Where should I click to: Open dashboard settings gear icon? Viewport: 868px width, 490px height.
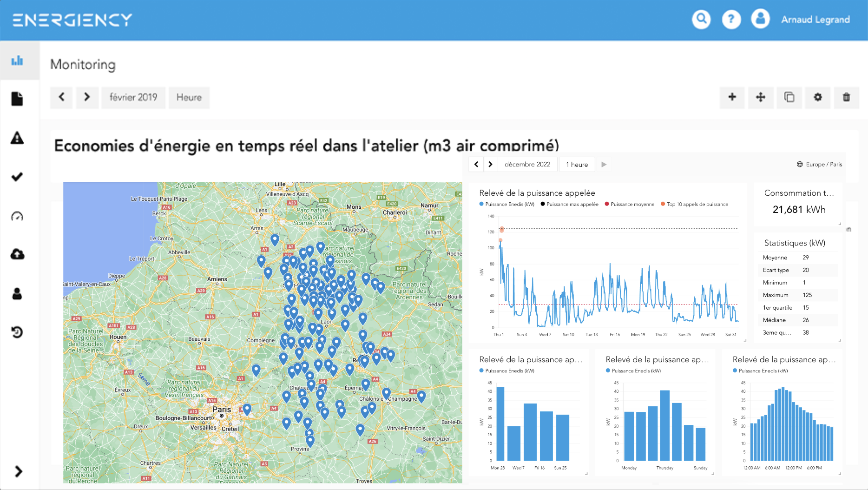coord(817,97)
